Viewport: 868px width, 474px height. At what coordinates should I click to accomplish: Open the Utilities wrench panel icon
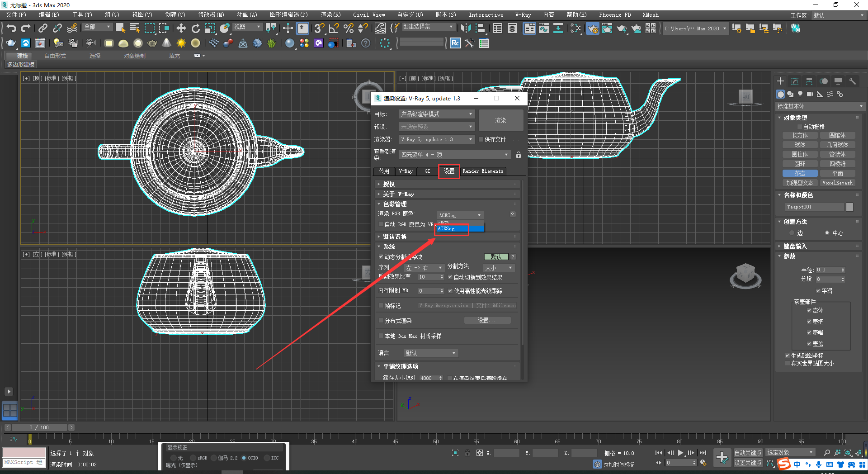pyautogui.click(x=853, y=81)
